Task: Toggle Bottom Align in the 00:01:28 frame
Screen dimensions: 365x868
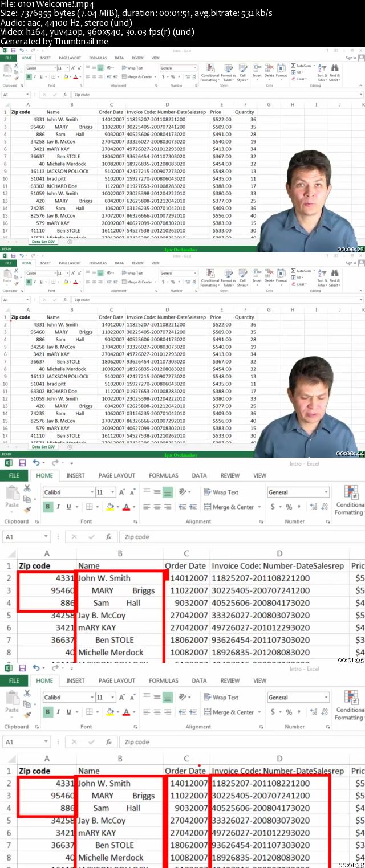Action: click(x=168, y=697)
